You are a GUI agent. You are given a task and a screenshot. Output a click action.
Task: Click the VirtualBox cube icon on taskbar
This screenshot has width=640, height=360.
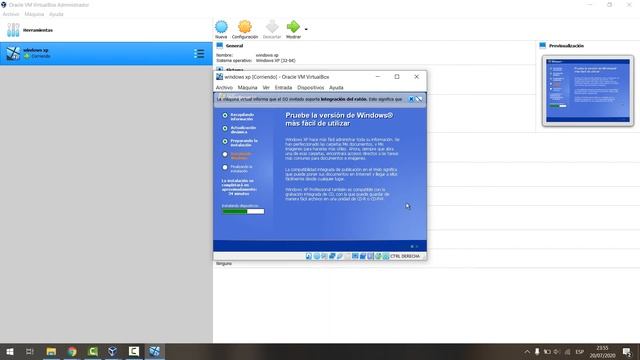113,351
